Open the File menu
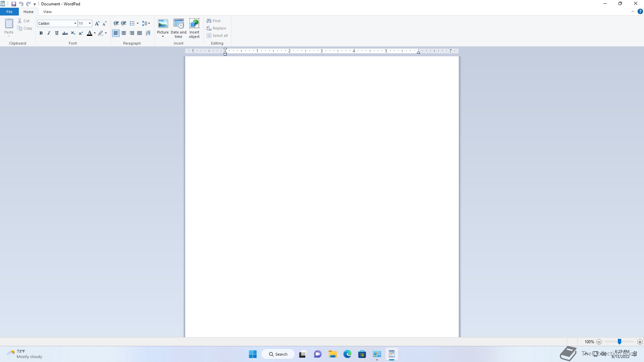Screen dimensions: 644x362 [9, 12]
